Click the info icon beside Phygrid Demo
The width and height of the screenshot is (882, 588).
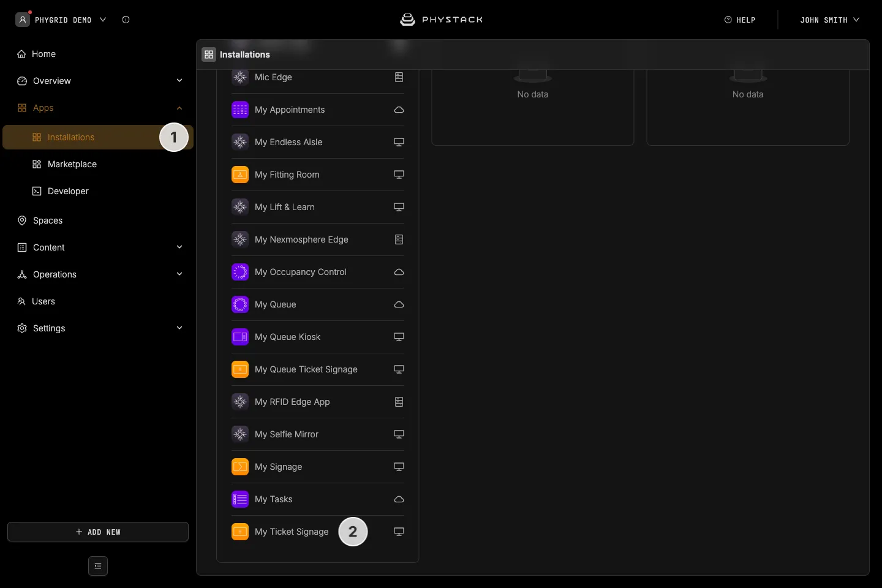click(x=126, y=20)
